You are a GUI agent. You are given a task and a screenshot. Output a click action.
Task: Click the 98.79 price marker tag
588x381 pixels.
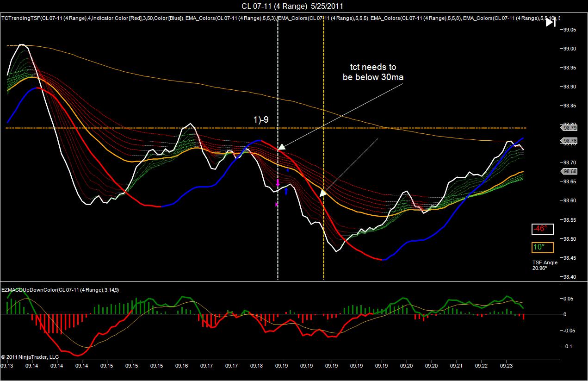click(570, 127)
